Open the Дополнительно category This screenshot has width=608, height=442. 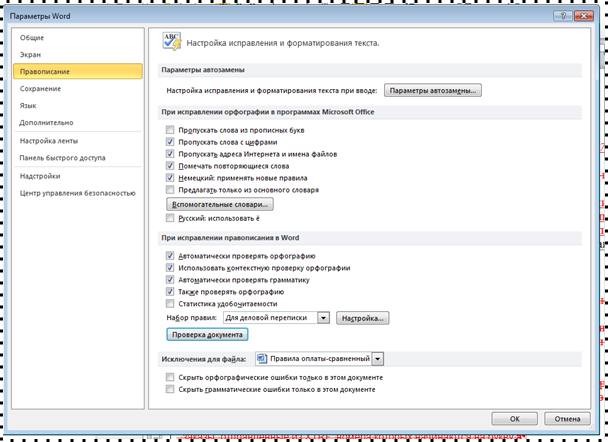[x=46, y=123]
